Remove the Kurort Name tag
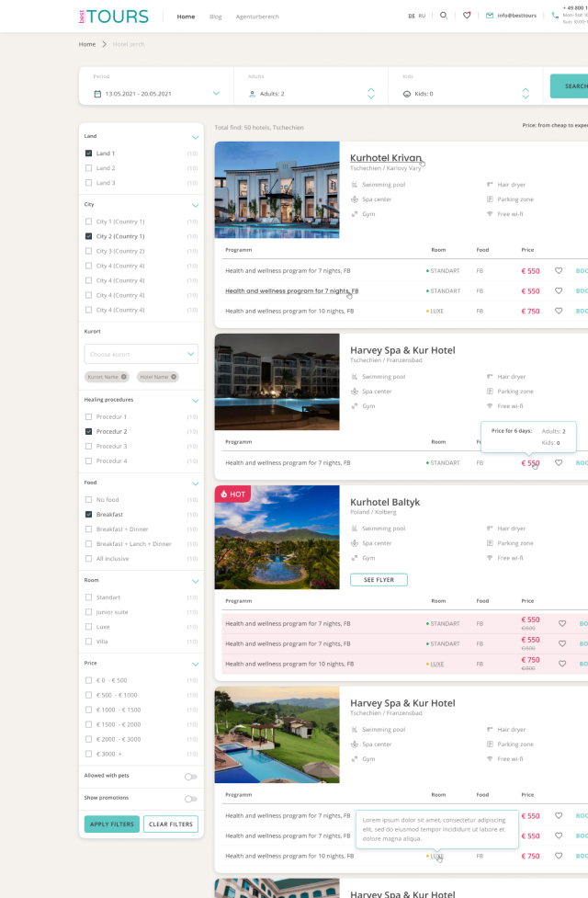Viewport: 588px width, 898px height. click(125, 377)
